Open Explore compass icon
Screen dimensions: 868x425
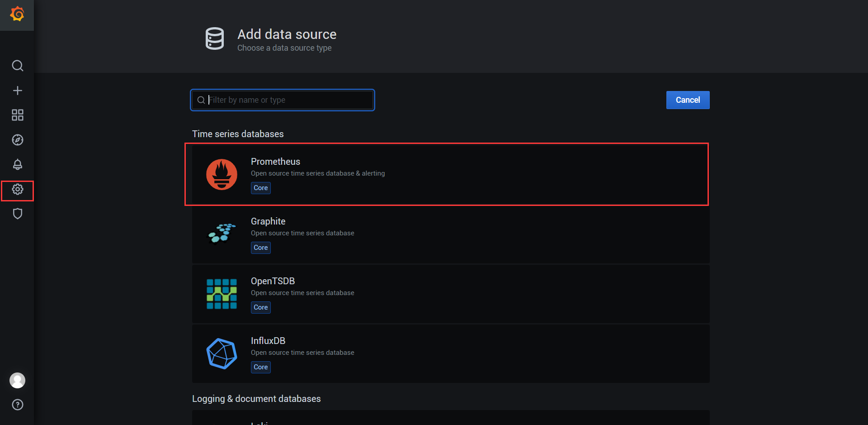tap(17, 140)
